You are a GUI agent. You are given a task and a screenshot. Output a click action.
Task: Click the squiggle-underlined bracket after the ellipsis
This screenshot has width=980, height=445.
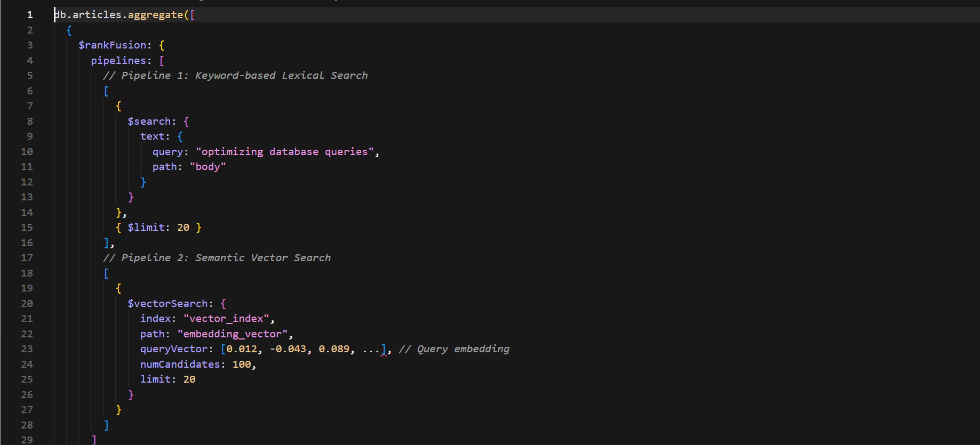point(384,350)
